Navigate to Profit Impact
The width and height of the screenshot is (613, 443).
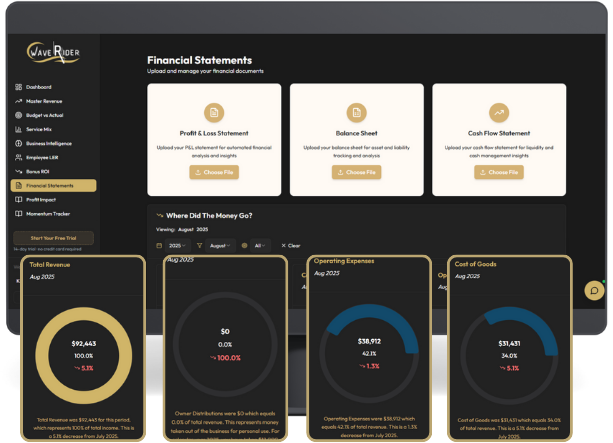tap(53, 199)
